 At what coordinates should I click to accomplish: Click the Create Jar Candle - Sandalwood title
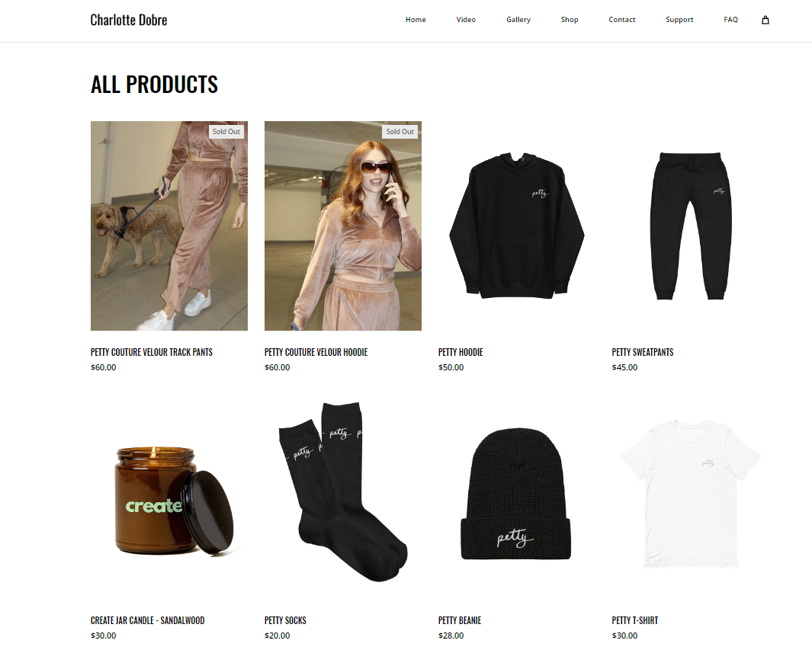(148, 620)
